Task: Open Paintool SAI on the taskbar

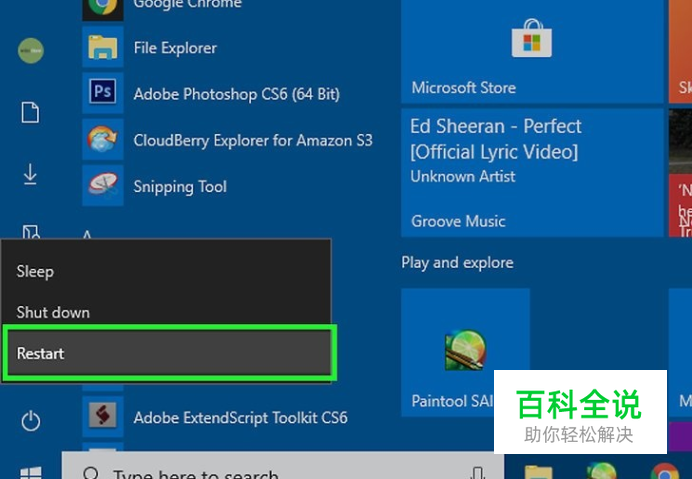Action: (602, 471)
